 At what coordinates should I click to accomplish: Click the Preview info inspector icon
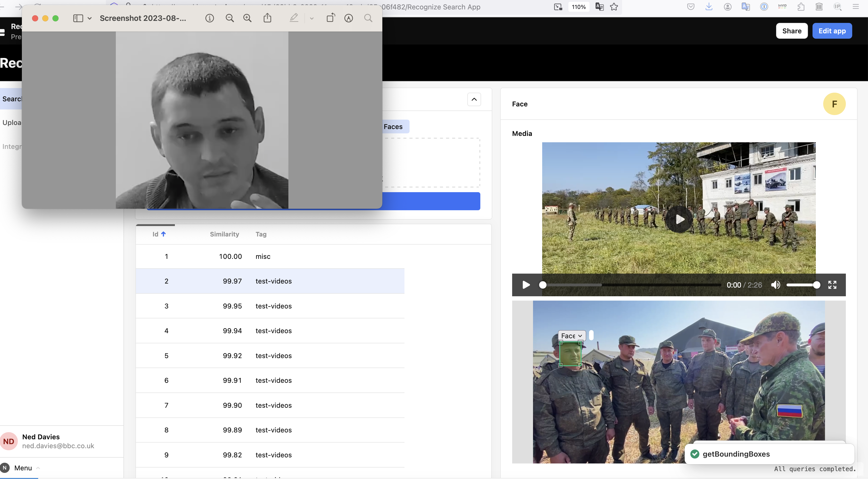coord(209,18)
